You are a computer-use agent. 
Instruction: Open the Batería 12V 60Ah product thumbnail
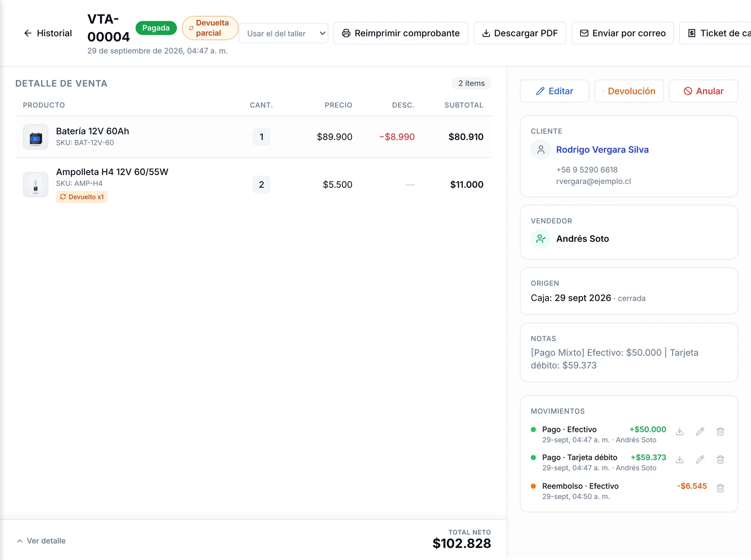pyautogui.click(x=36, y=137)
